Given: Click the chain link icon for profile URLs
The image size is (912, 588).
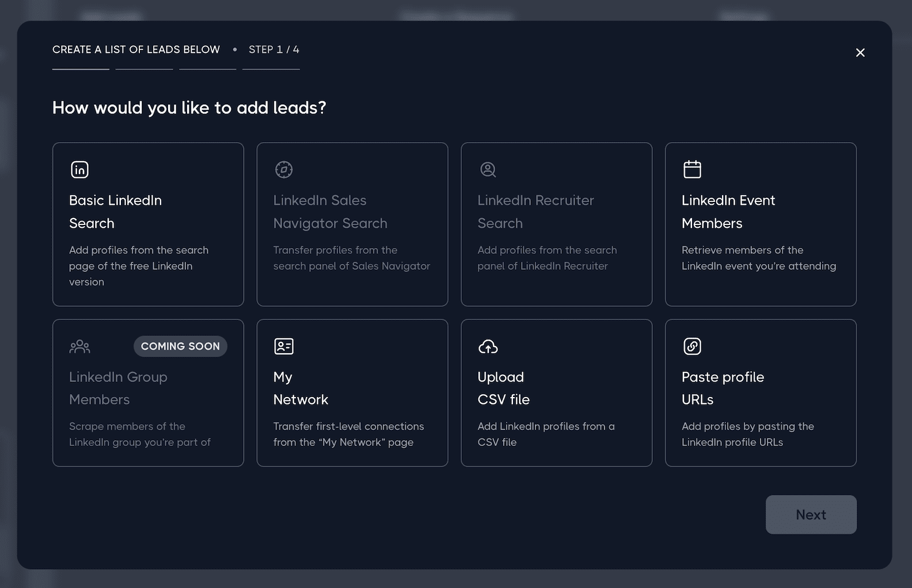Looking at the screenshot, I should point(692,346).
